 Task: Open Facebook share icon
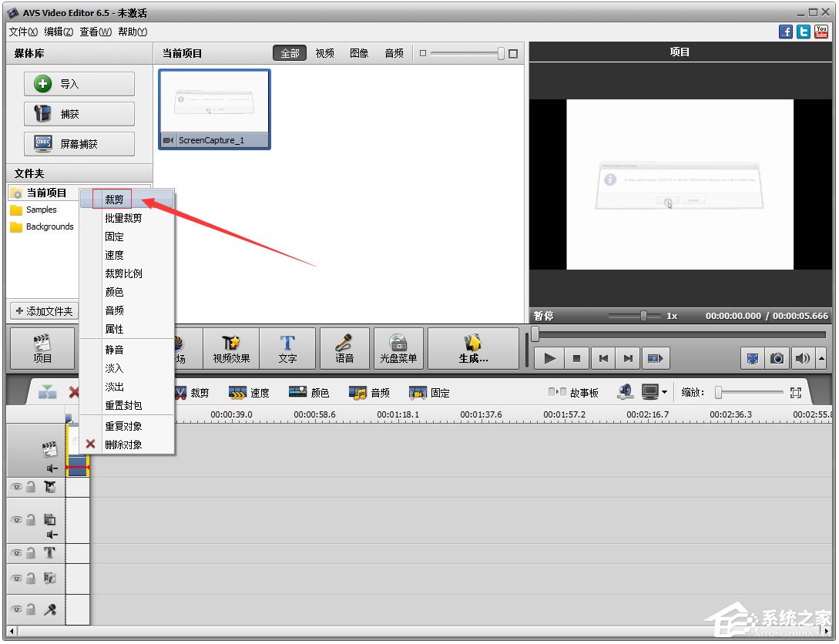pyautogui.click(x=786, y=32)
